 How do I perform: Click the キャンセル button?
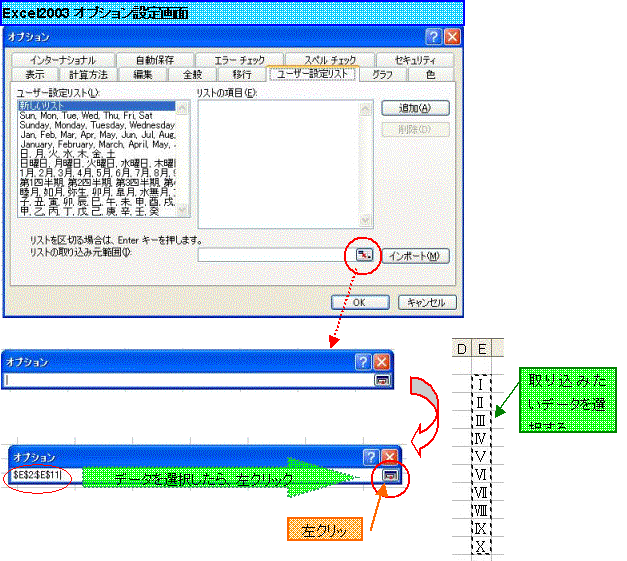point(427,302)
